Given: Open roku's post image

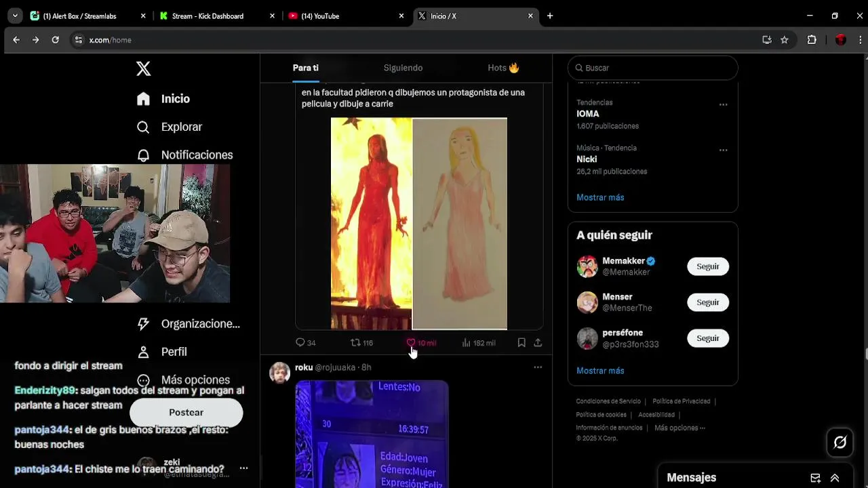Looking at the screenshot, I should (372, 434).
